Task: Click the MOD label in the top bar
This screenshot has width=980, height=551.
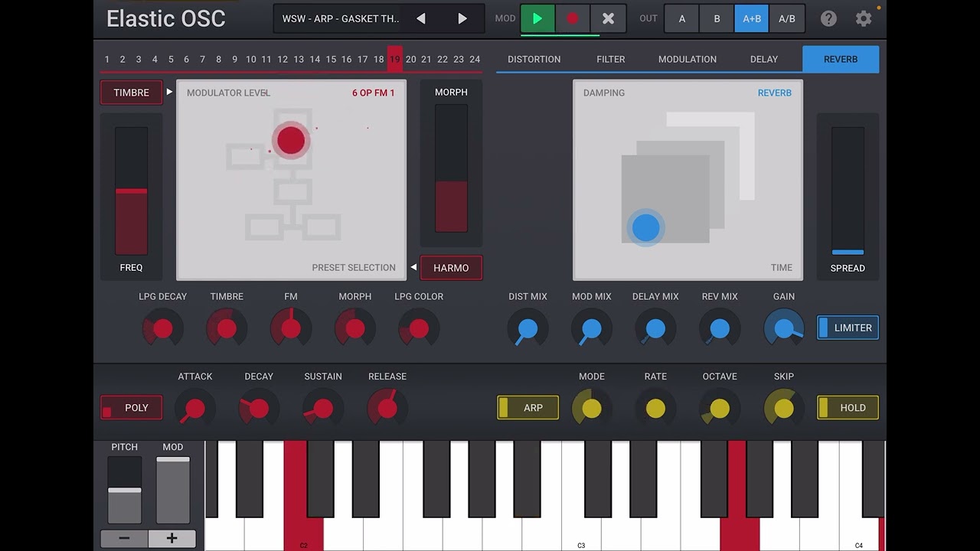Action: click(505, 18)
